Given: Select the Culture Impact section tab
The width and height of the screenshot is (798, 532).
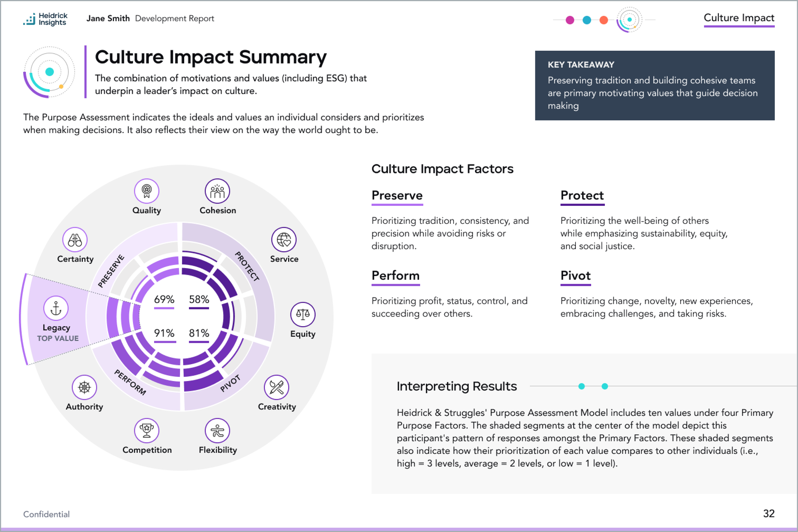Looking at the screenshot, I should click(739, 18).
